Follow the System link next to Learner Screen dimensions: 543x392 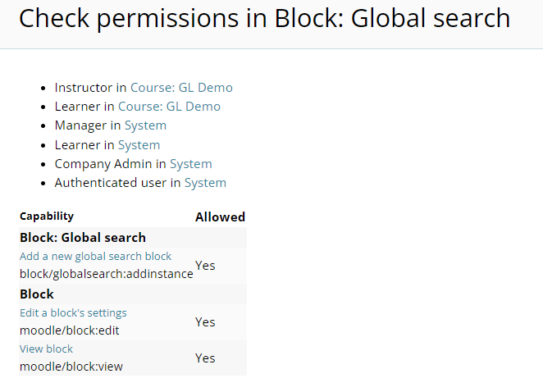click(x=139, y=145)
